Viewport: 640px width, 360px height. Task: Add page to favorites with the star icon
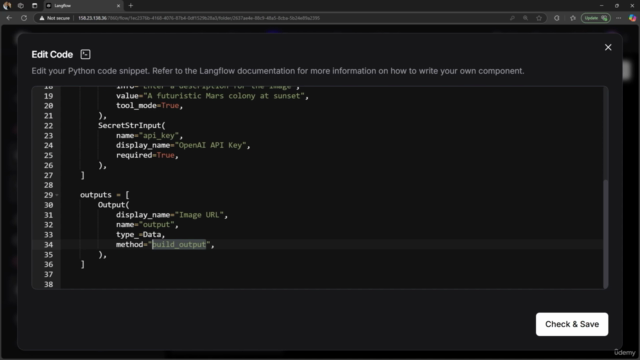539,18
